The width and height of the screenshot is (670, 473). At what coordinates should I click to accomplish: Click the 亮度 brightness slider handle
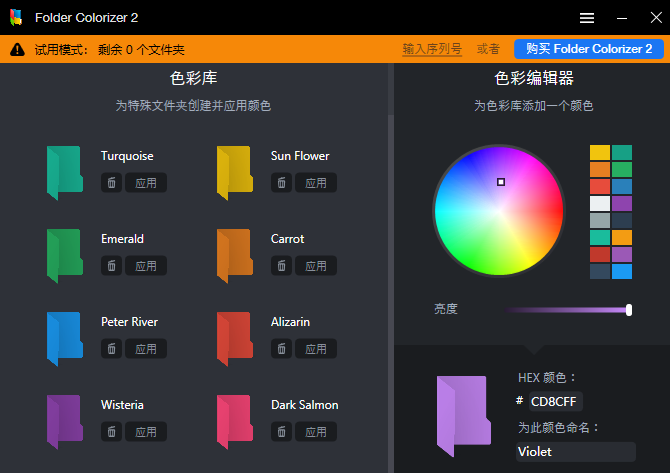629,310
